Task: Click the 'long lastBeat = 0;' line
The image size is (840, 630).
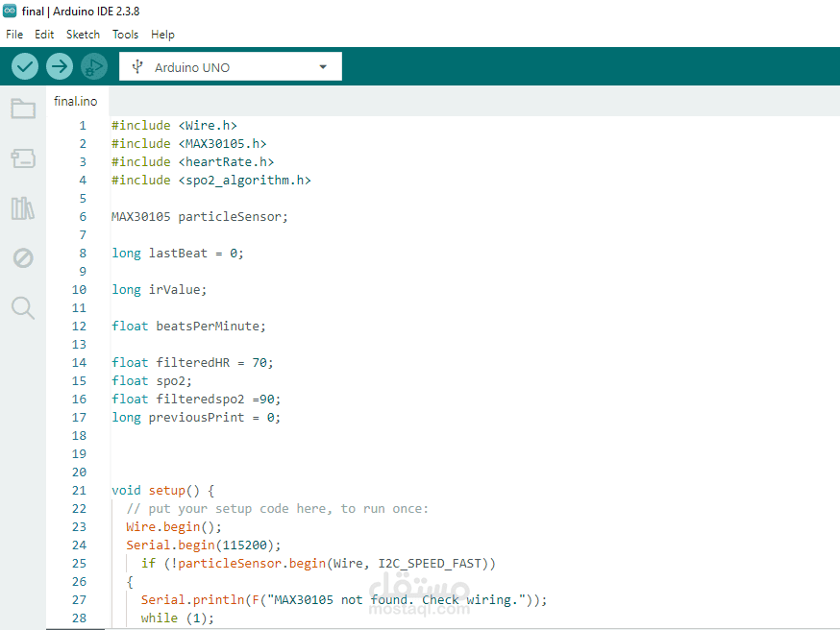Action: [177, 254]
